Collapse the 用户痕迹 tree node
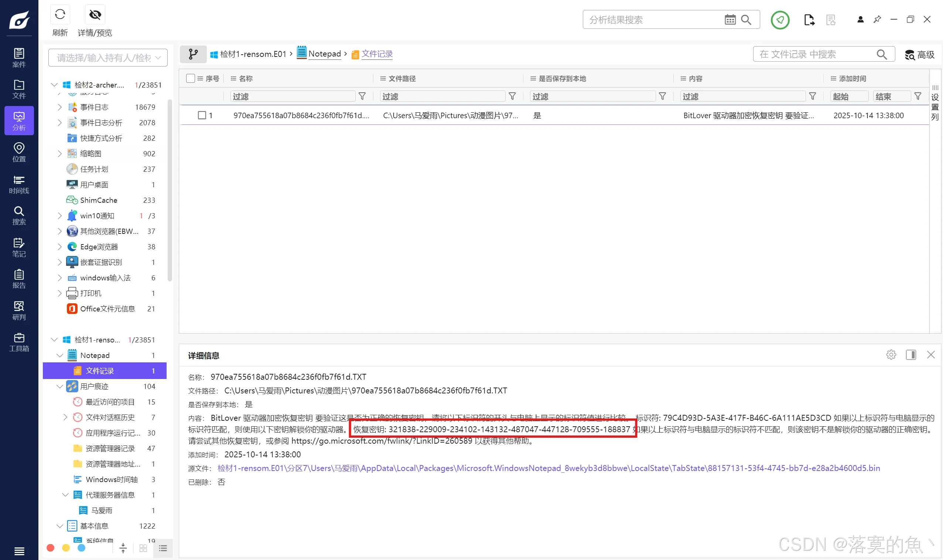943x560 pixels. click(x=59, y=386)
